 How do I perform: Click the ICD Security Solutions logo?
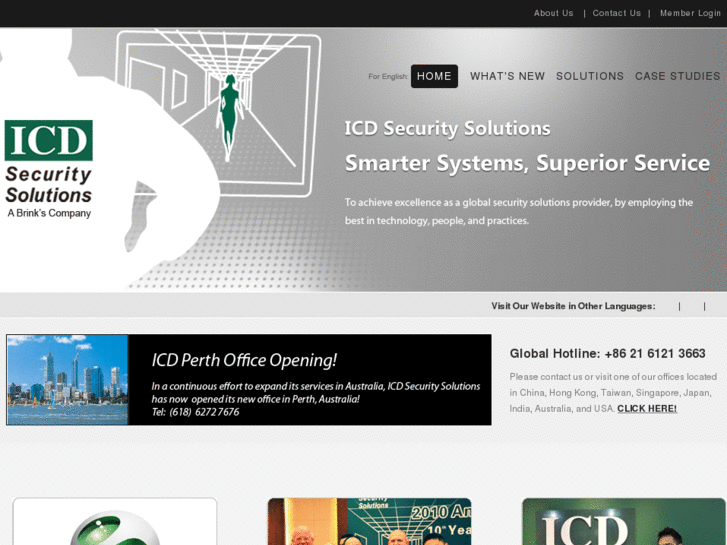pyautogui.click(x=48, y=169)
